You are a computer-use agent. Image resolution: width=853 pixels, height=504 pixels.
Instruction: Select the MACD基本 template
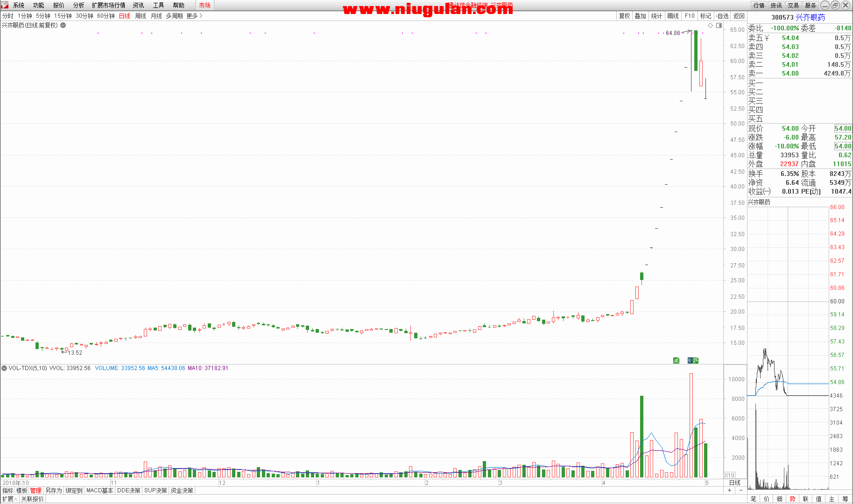click(100, 490)
